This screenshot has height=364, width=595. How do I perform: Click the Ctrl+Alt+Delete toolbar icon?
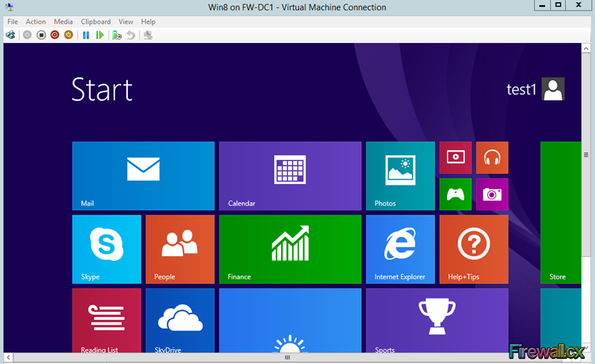10,35
